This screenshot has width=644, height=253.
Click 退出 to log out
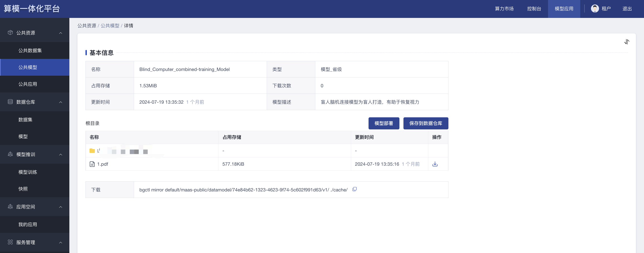pos(627,9)
